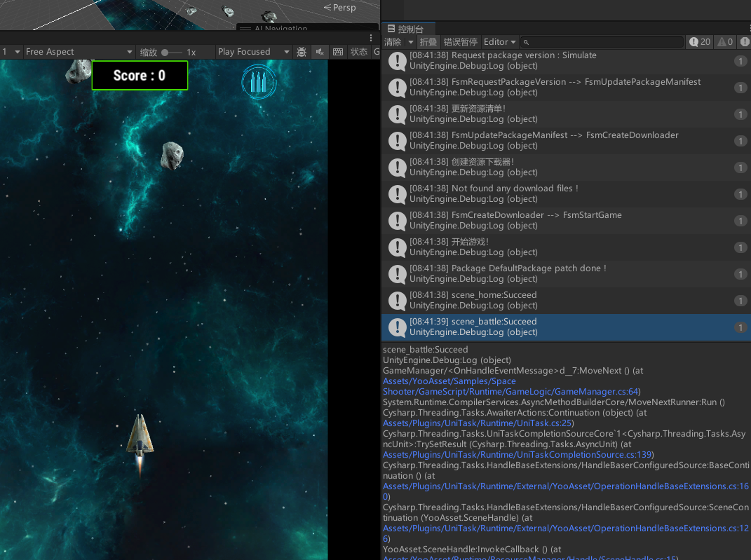Open the UniTaskCompletionSource.cs:139 link
The image size is (751, 560).
coord(517,455)
